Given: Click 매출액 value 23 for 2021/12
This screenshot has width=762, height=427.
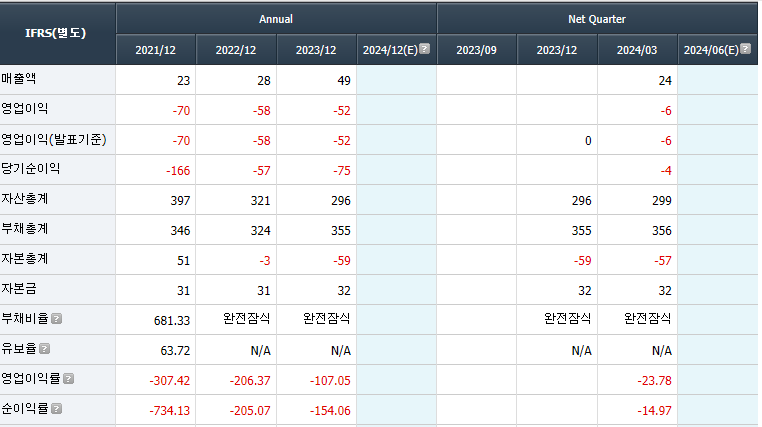Looking at the screenshot, I should (183, 81).
